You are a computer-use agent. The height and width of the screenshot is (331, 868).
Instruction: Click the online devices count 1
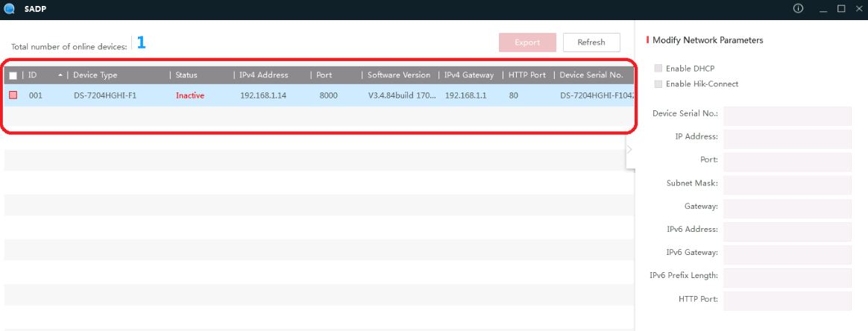point(141,42)
